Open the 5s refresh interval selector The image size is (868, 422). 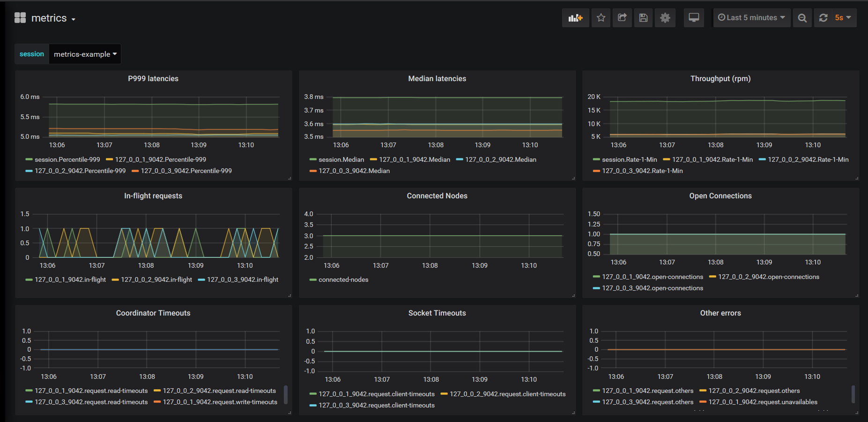click(x=843, y=18)
